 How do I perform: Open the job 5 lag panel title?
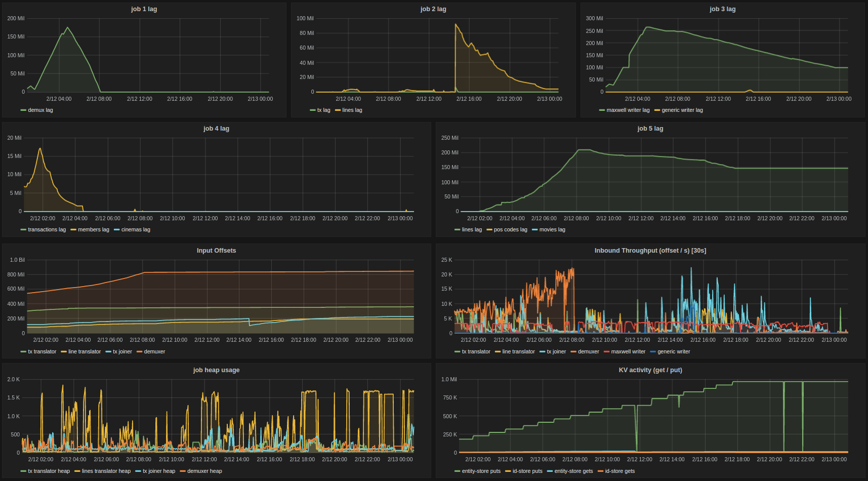[650, 129]
